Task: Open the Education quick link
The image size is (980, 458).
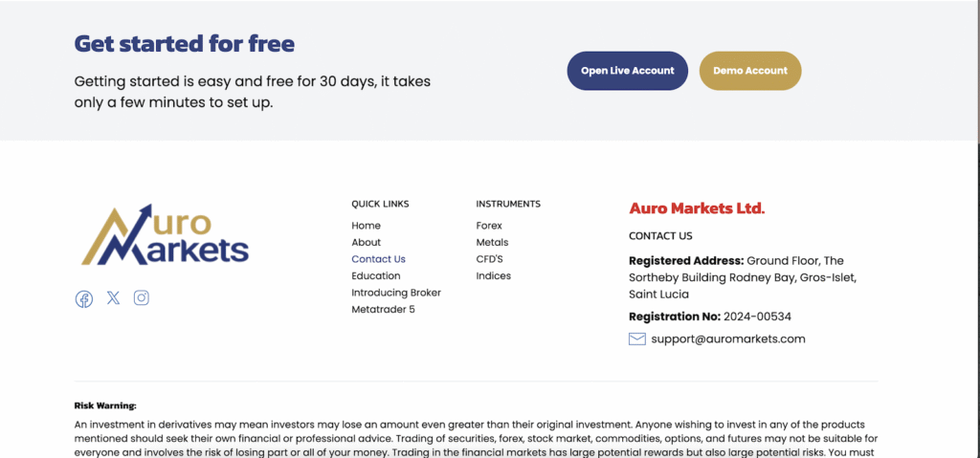Action: tap(375, 276)
